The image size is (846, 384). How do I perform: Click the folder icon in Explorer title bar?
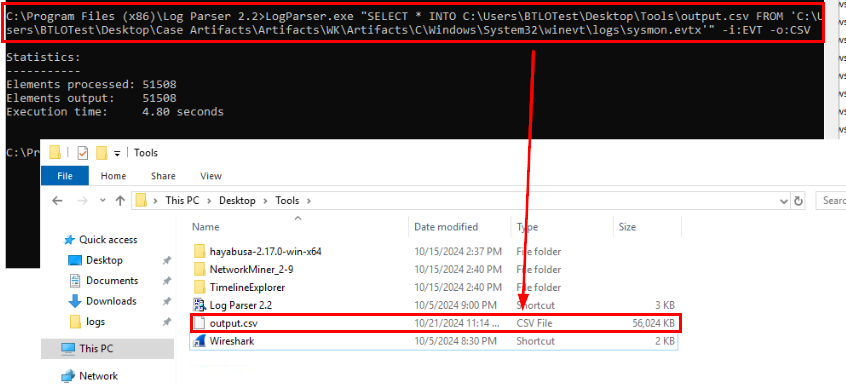(55, 153)
